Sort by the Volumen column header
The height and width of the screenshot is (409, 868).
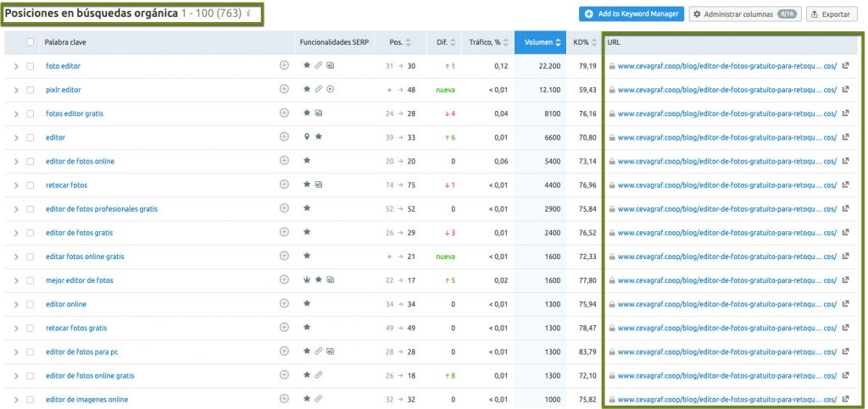coord(542,42)
